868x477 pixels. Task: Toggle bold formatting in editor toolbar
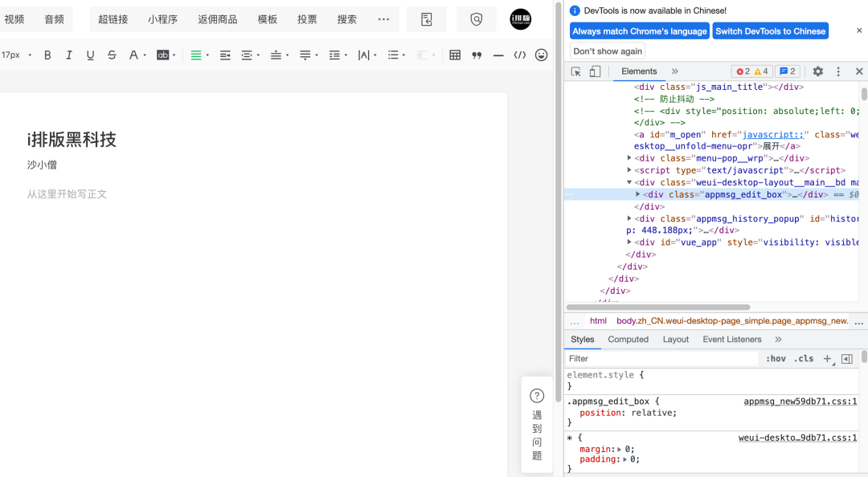(47, 55)
